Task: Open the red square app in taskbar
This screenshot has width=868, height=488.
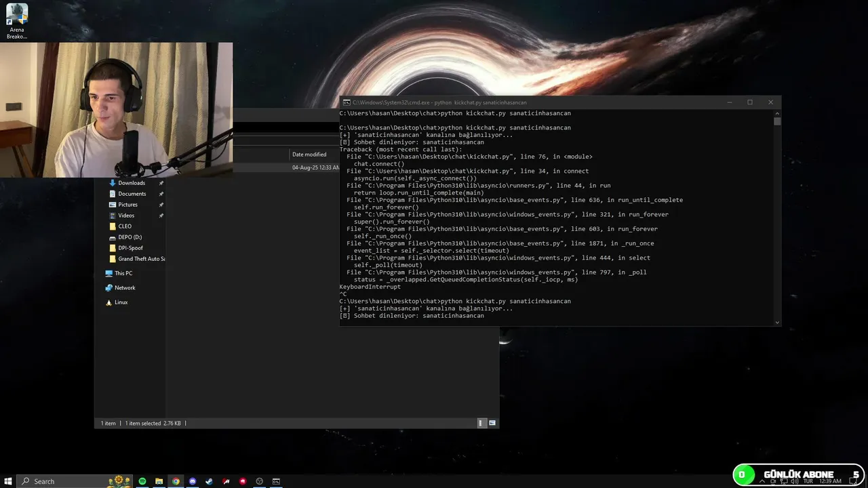Action: [x=243, y=481]
